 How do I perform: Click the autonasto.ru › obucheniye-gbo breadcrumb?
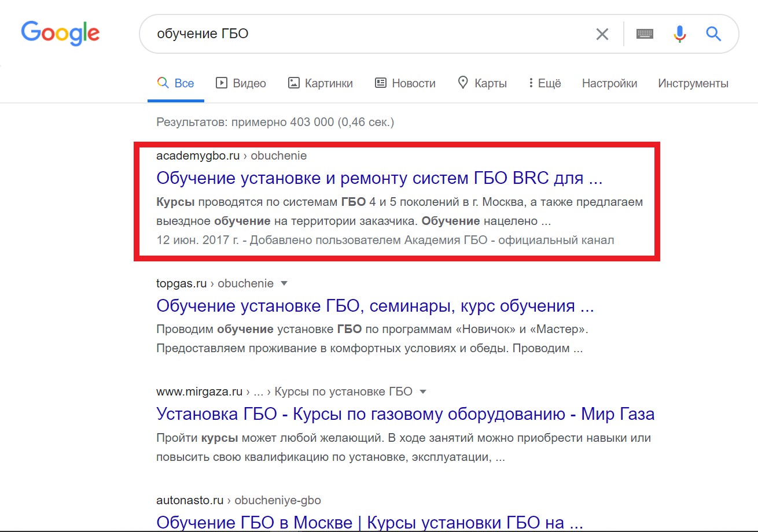click(x=238, y=500)
